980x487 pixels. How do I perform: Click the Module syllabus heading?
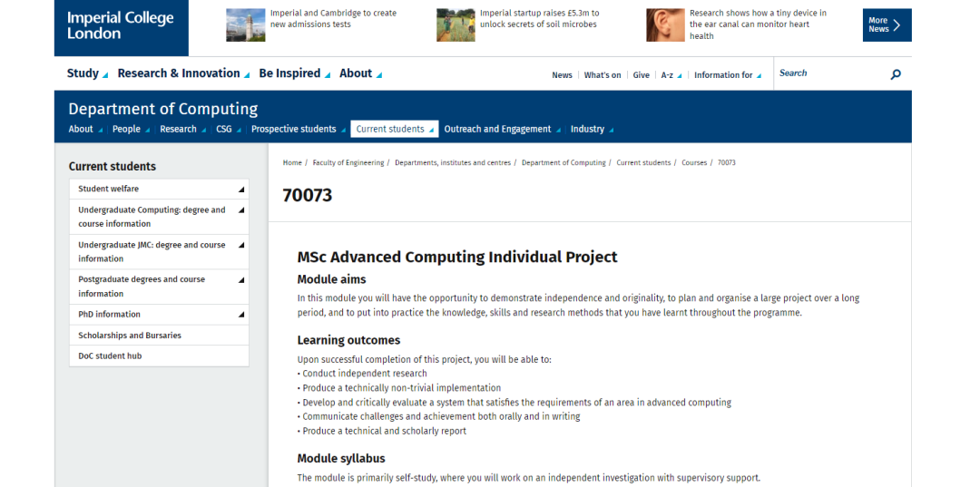tap(340, 458)
